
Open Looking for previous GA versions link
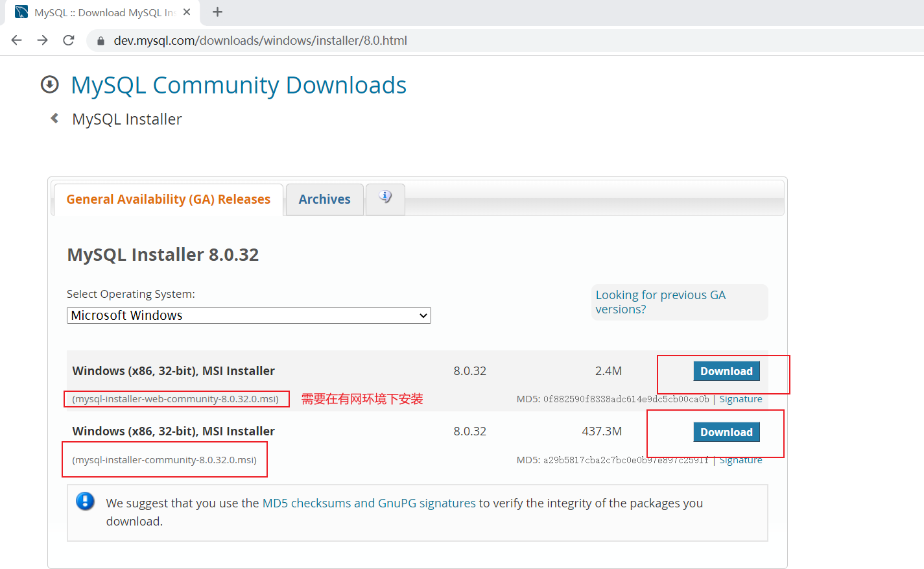[661, 302]
